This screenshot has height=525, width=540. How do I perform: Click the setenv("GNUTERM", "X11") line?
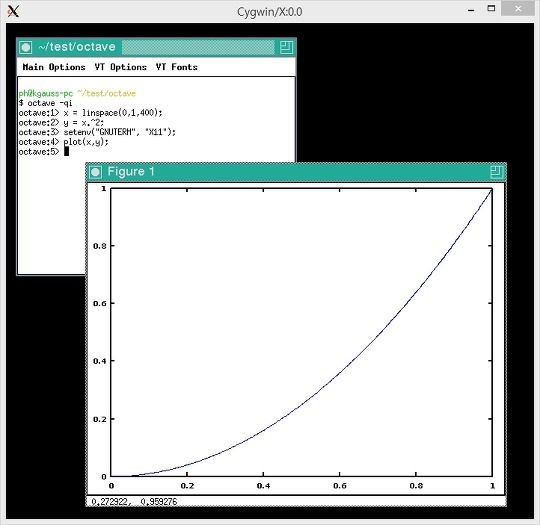(97, 132)
